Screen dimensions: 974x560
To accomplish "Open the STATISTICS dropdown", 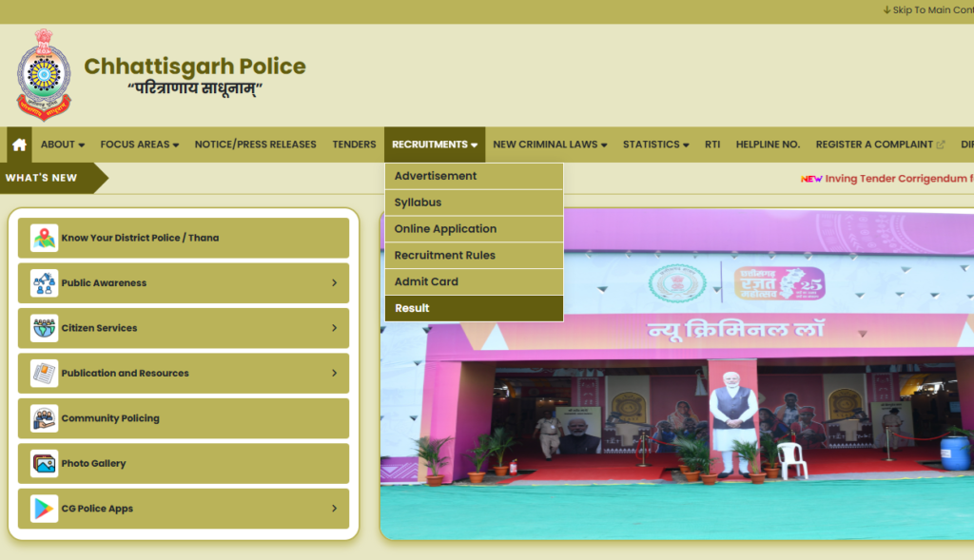I will (655, 144).
